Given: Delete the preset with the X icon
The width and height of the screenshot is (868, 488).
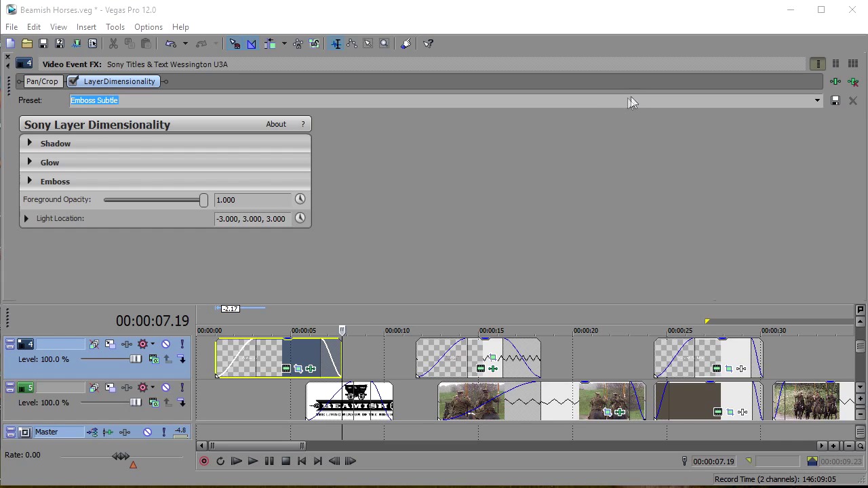Looking at the screenshot, I should (x=852, y=100).
